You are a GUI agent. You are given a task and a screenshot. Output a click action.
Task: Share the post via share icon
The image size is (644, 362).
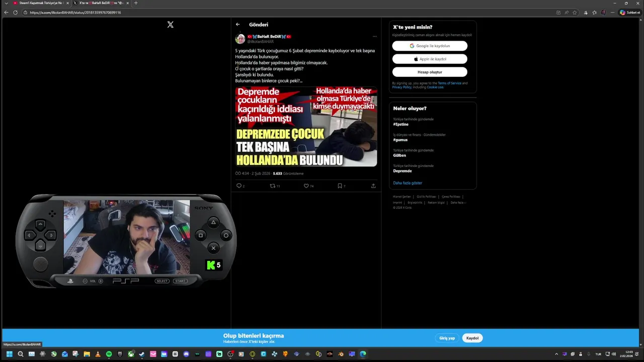(373, 186)
